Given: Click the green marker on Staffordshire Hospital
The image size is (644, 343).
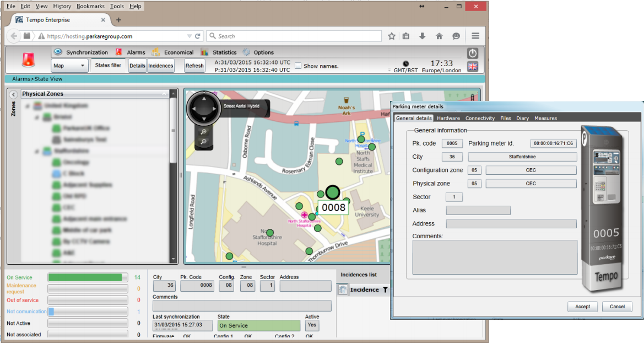Looking at the screenshot, I should 270,233.
